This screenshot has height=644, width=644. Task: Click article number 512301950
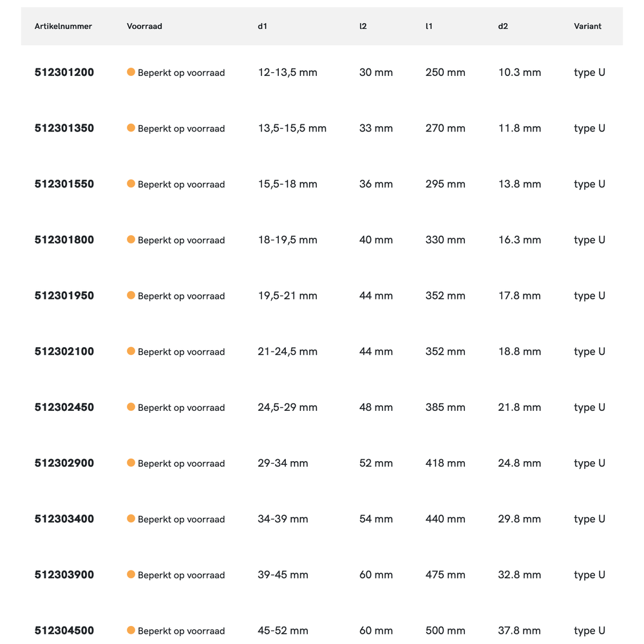coord(64,296)
